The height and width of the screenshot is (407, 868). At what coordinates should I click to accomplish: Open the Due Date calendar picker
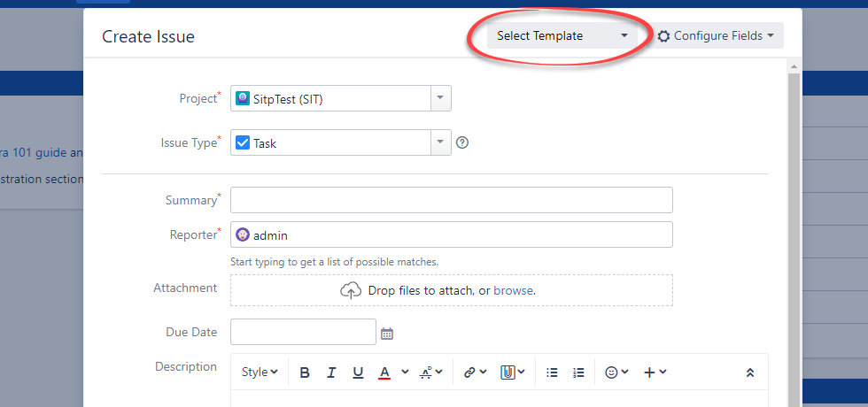tap(386, 334)
